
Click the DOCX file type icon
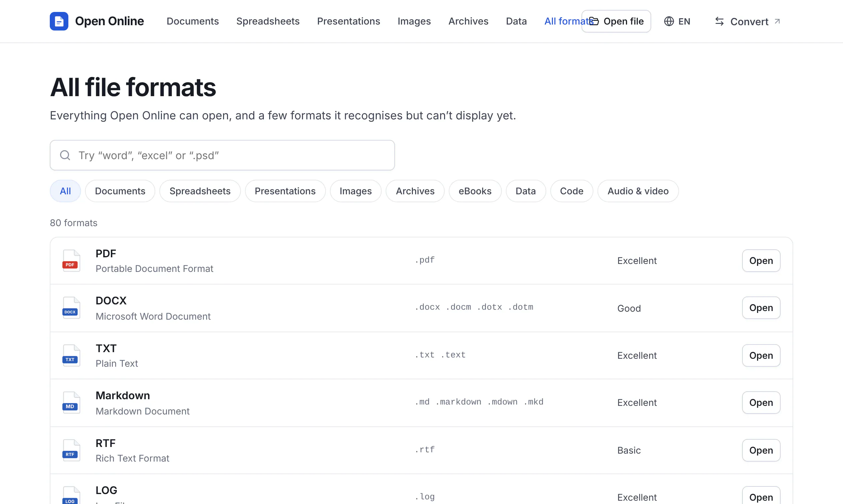point(71,308)
